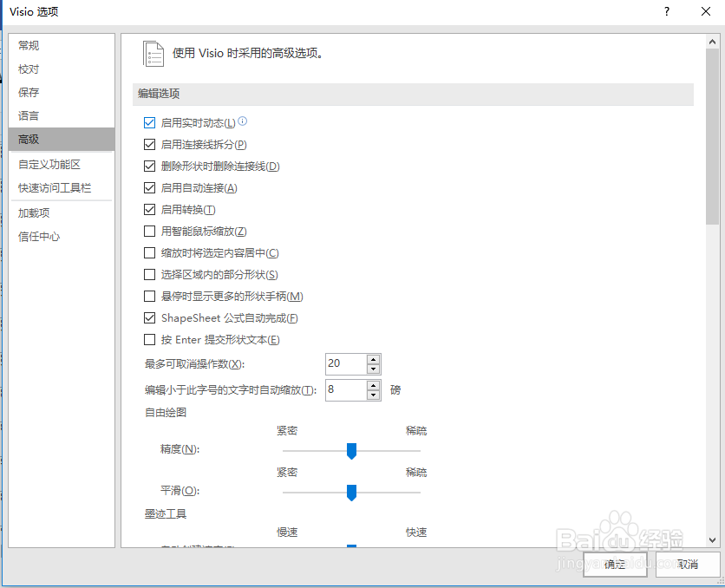
Task: Click the vertical scrollbar thumb
Action: pyautogui.click(x=712, y=136)
